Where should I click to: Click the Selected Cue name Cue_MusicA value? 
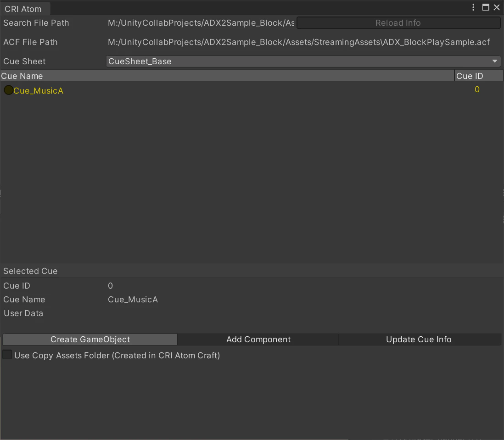pos(133,299)
